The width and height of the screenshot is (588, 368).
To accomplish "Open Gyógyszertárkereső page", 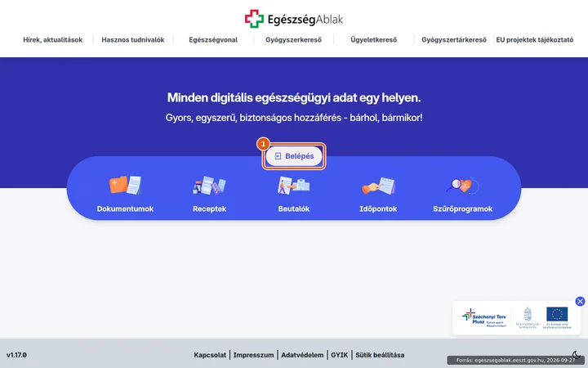I will 454,40.
